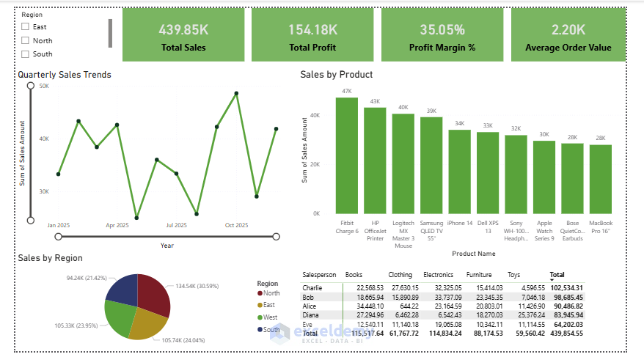This screenshot has height=357, width=644.
Task: Select the Total Profit KPI card
Action: click(x=312, y=35)
